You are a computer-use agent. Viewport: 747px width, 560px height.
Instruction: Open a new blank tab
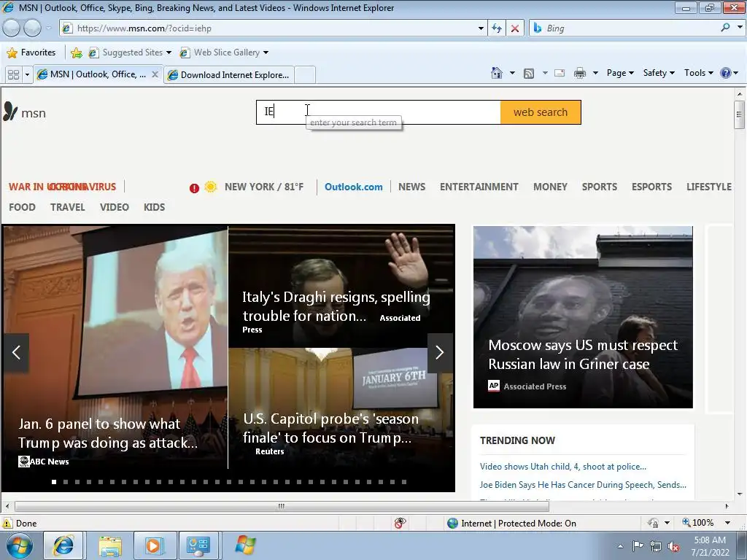point(305,75)
